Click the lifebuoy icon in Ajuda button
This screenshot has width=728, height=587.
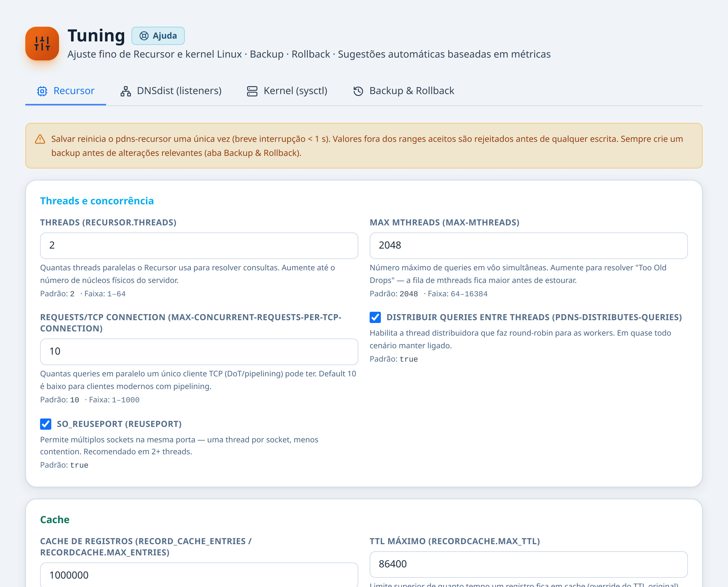coord(144,36)
